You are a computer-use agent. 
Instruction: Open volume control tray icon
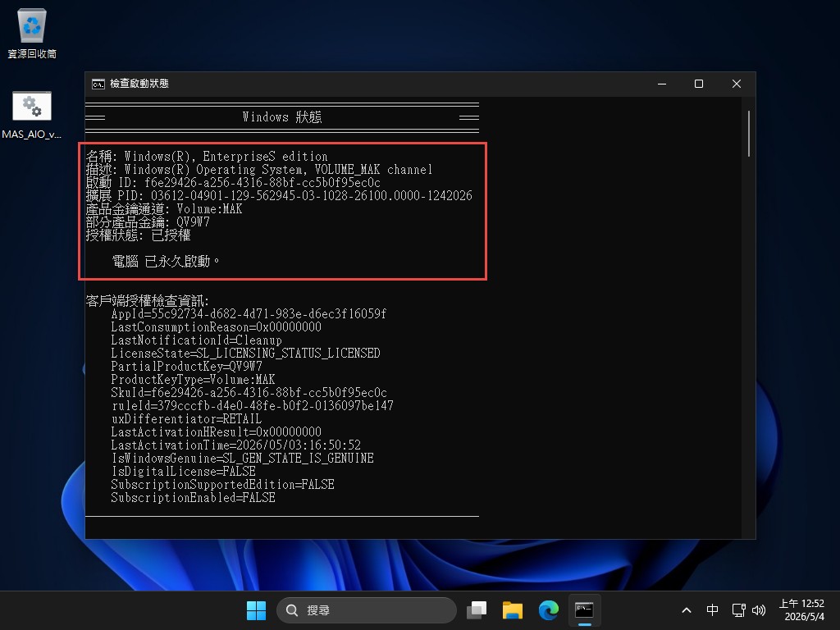(x=759, y=610)
